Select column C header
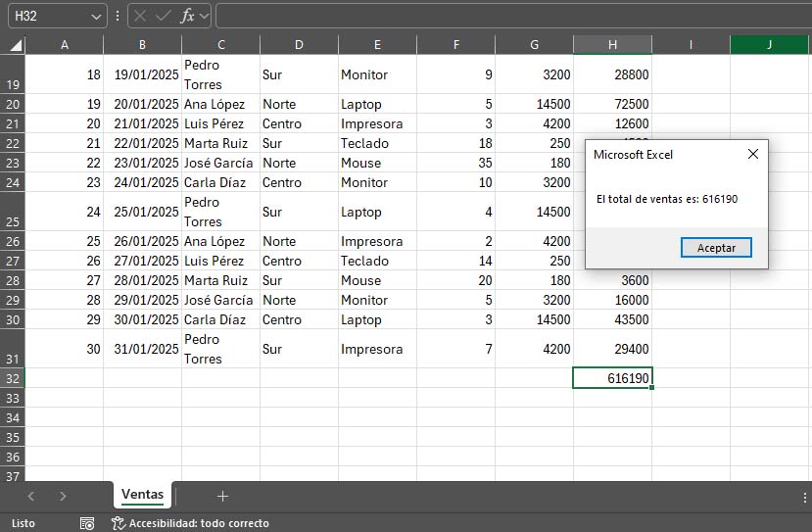 [x=221, y=45]
